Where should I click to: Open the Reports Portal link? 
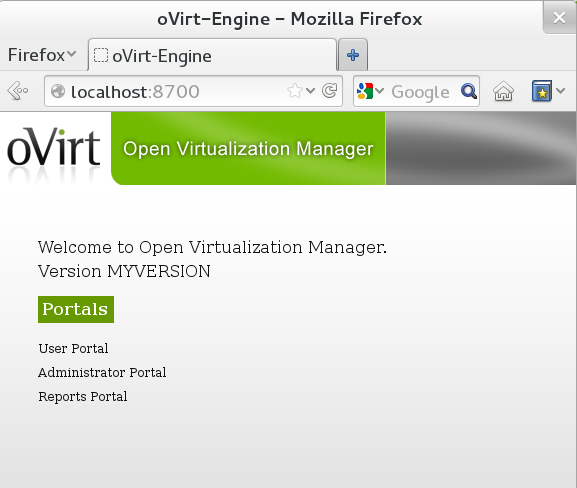click(x=83, y=396)
